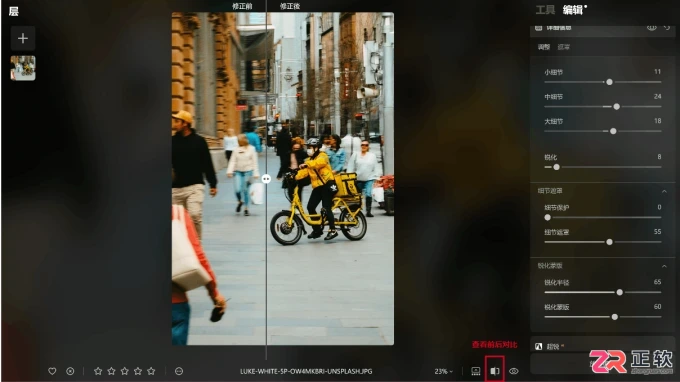Image resolution: width=680 pixels, height=382 pixels.
Task: Collapse the 细节遮罩 section chevron
Action: click(664, 191)
